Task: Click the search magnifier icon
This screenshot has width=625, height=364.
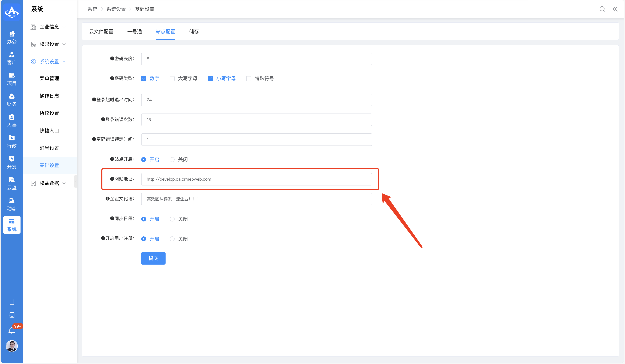Action: pos(602,9)
